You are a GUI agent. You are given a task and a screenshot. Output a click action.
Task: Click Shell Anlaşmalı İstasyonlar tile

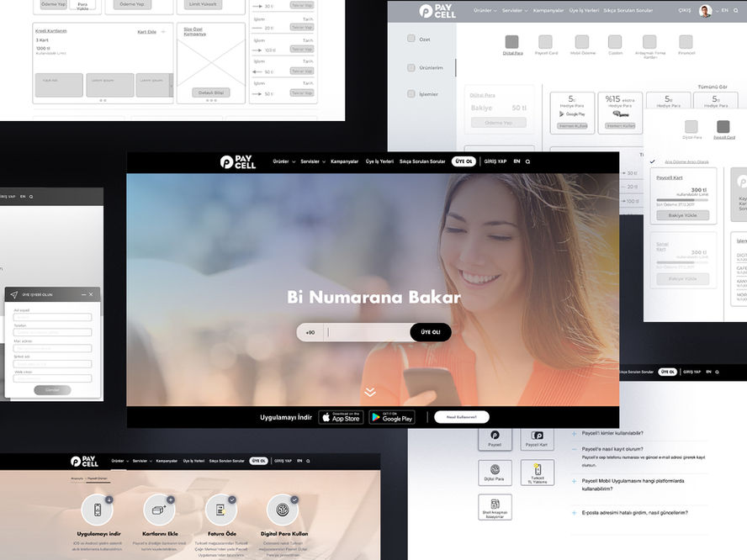tap(495, 507)
